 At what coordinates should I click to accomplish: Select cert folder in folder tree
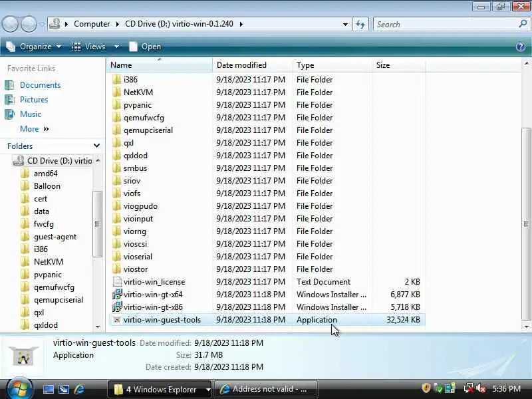(41, 199)
